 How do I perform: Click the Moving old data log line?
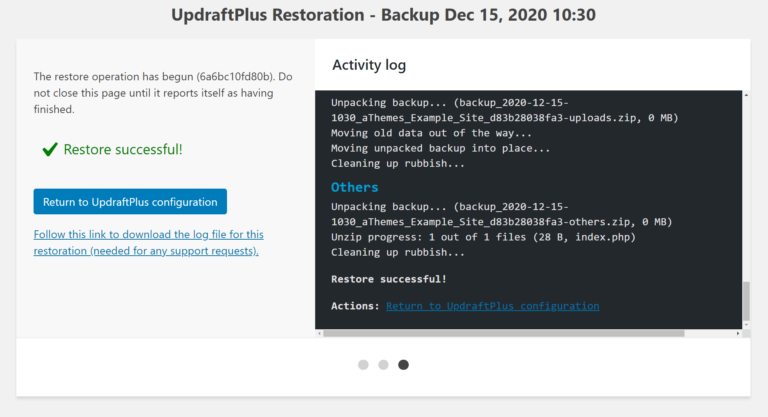pyautogui.click(x=431, y=133)
